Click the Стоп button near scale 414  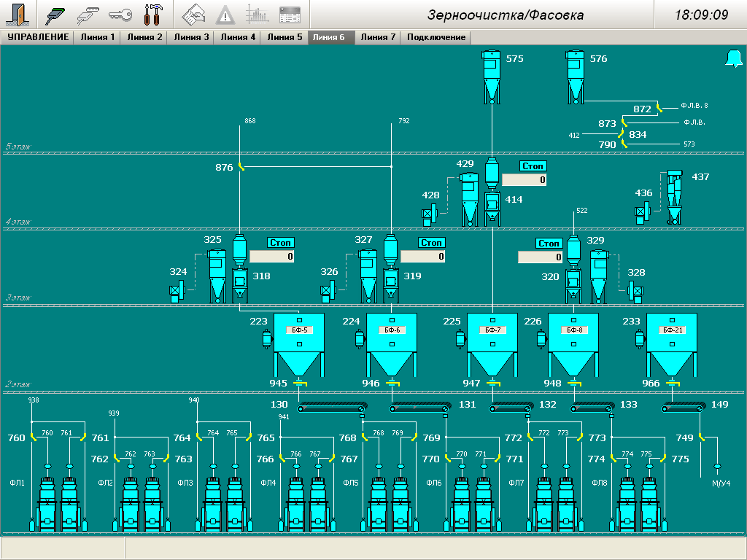coord(533,166)
